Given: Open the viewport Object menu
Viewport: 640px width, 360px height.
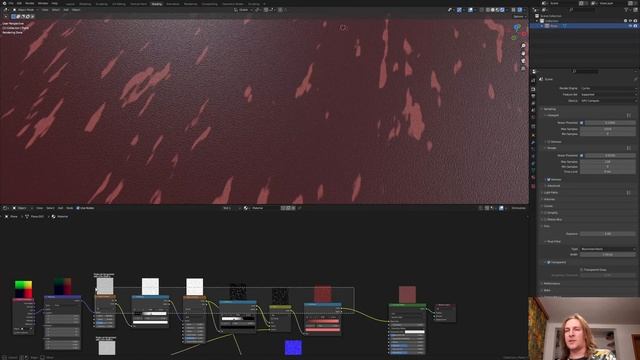Looking at the screenshot, I should [x=76, y=10].
